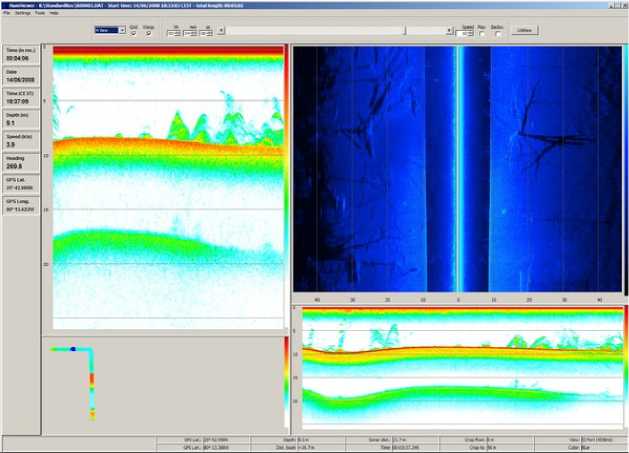Click the Speed stepper control
The image size is (629, 453).
463,34
